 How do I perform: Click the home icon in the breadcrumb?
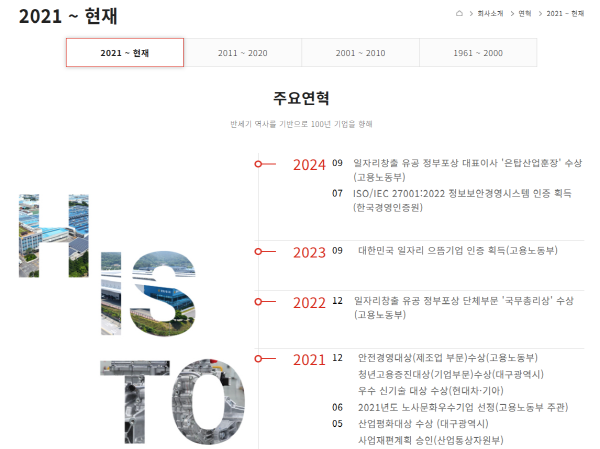coord(459,13)
